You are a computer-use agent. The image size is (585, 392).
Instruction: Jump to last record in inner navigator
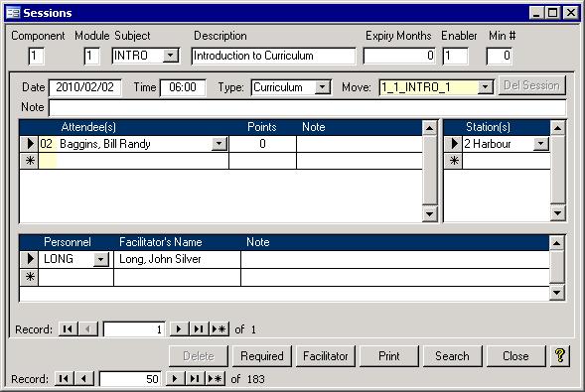(199, 329)
